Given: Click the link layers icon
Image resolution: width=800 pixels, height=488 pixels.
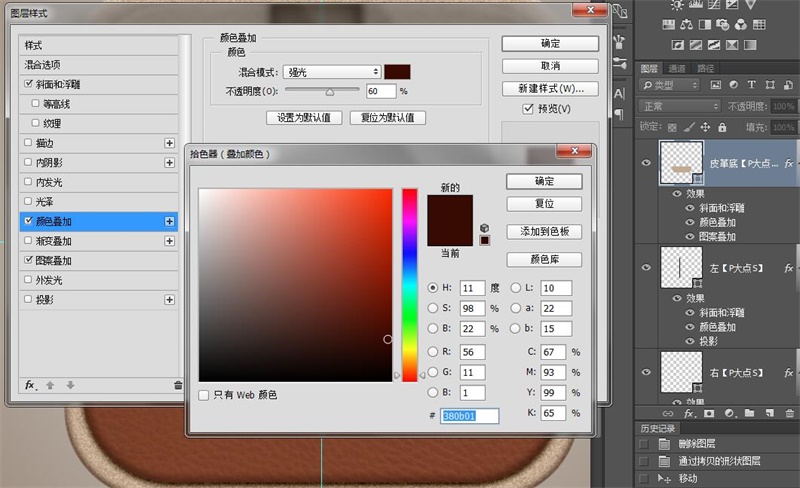Looking at the screenshot, I should pos(668,413).
